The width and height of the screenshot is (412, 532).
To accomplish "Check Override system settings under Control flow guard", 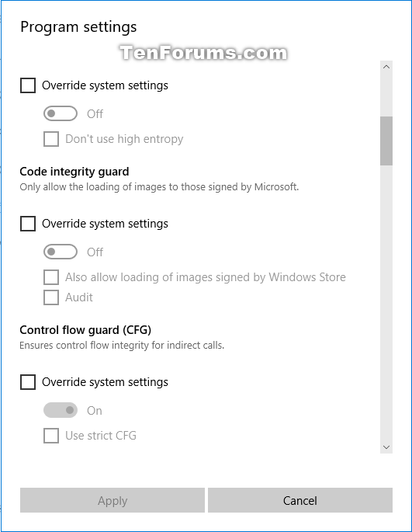I will (28, 382).
